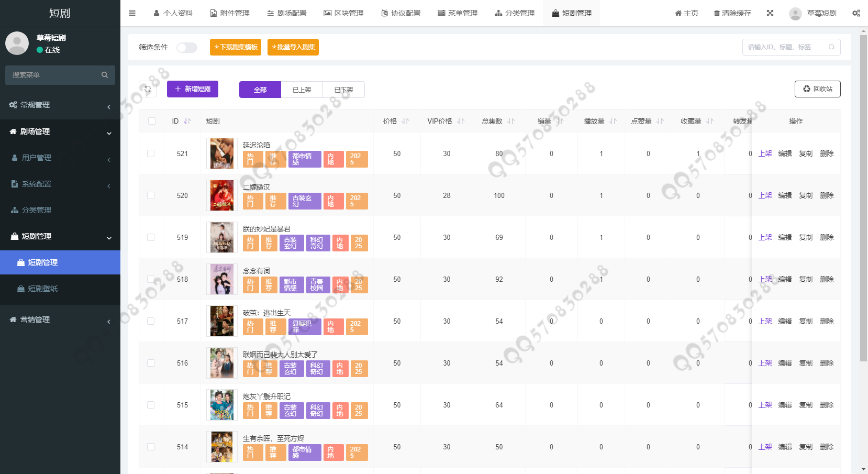Open the 回收站 recycle bin
The image size is (868, 474).
point(817,89)
